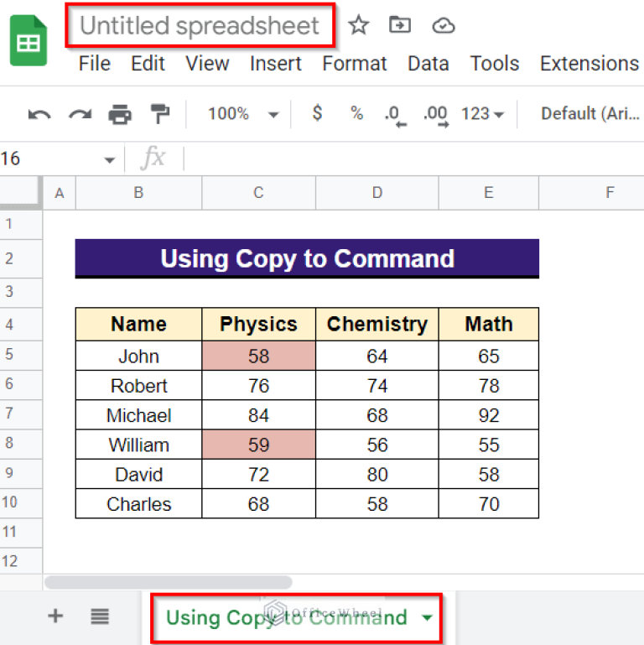Open the Default font dropdown

tap(589, 114)
